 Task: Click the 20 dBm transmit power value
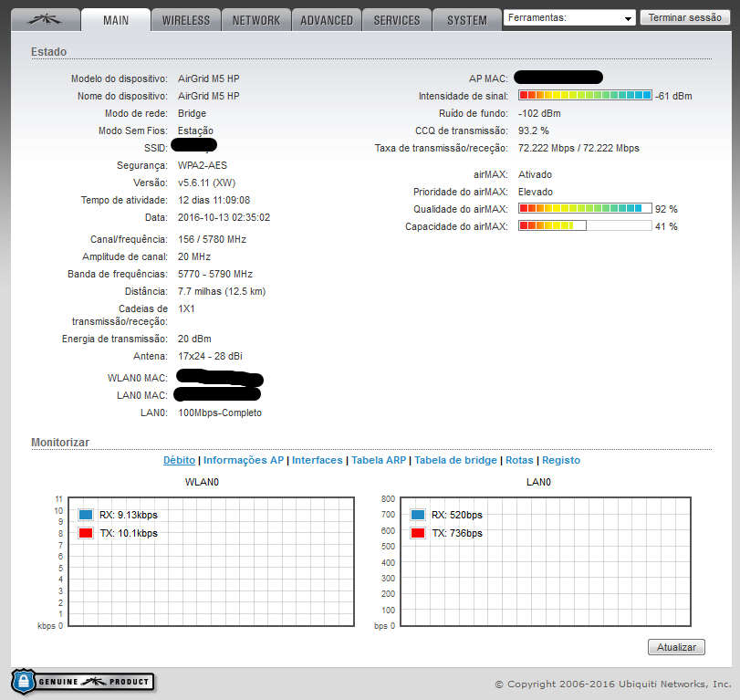(194, 339)
